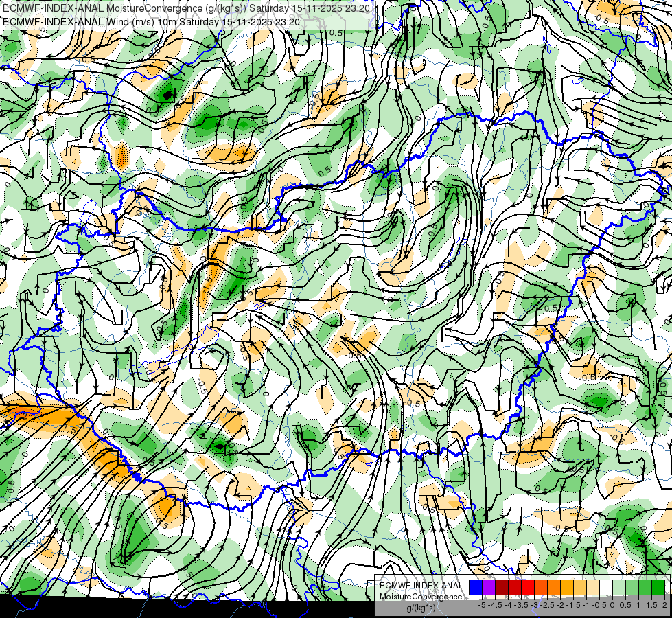This screenshot has height=618, width=672.
Task: Click the MoistureConvergence title line at top
Action: pyautogui.click(x=187, y=8)
